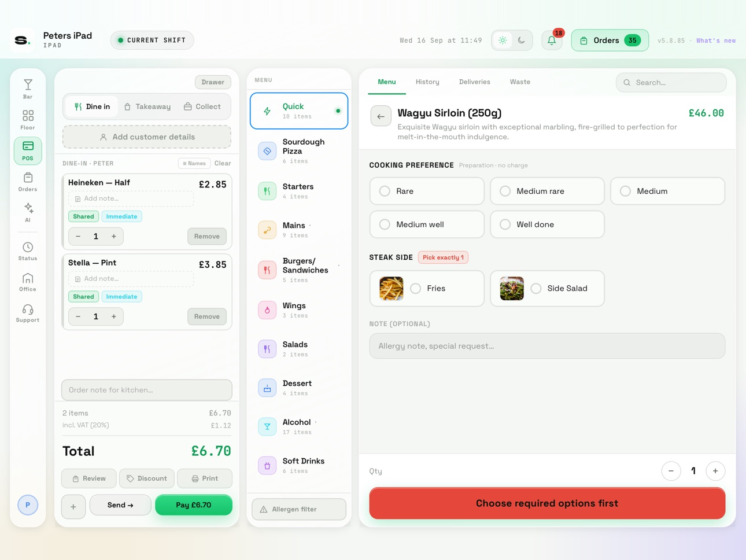Image resolution: width=746 pixels, height=560 pixels.
Task: Choose Well done cooking preference
Action: (x=547, y=224)
